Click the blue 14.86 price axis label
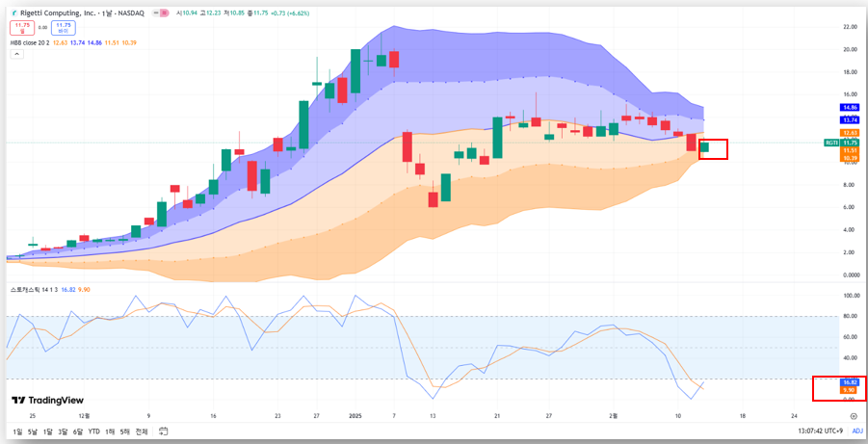Screen dimensions: 868x444 point(850,108)
